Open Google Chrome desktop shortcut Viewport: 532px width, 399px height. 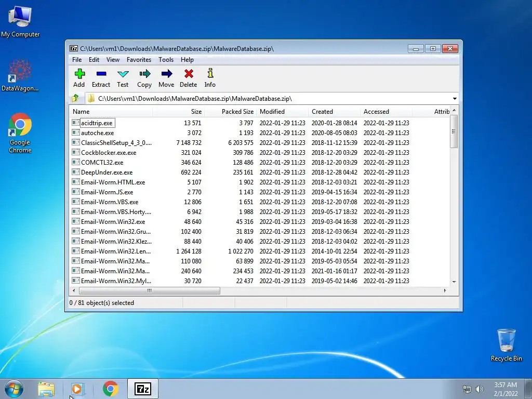(x=20, y=133)
